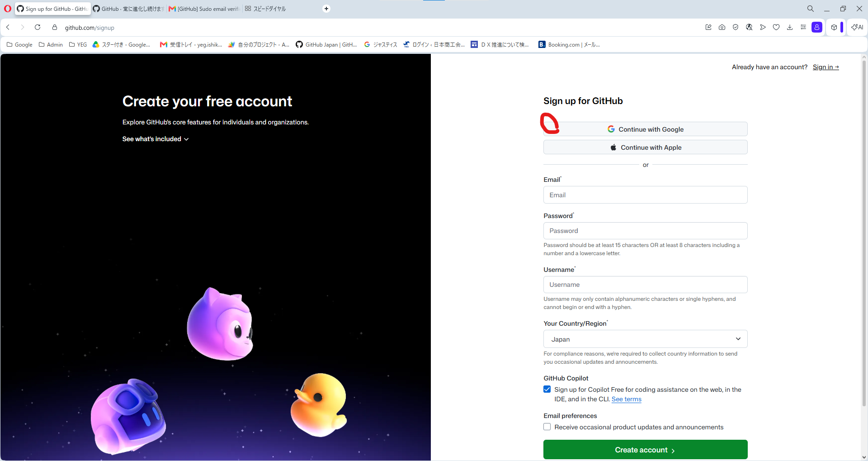Open the DX推進について bookmark
This screenshot has width=868, height=461.
[x=500, y=44]
